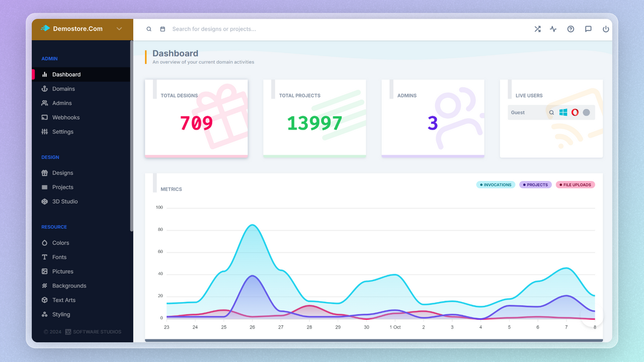The width and height of the screenshot is (644, 362).
Task: Click the Windows icon in the Guest row
Action: click(563, 112)
